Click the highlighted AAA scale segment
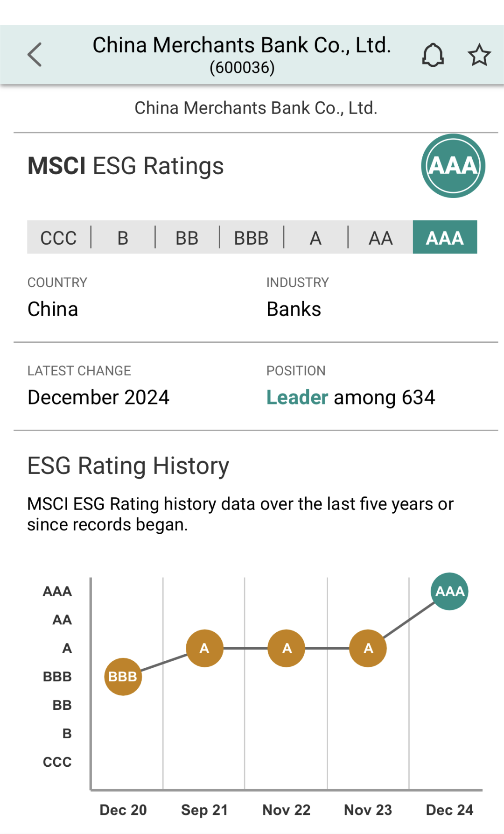The width and height of the screenshot is (504, 834). point(445,237)
